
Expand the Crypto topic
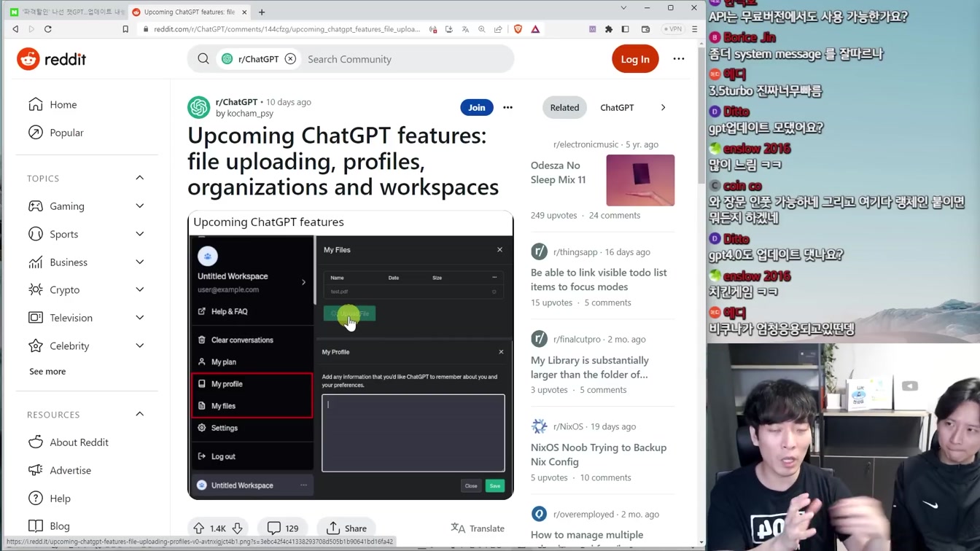pos(139,289)
